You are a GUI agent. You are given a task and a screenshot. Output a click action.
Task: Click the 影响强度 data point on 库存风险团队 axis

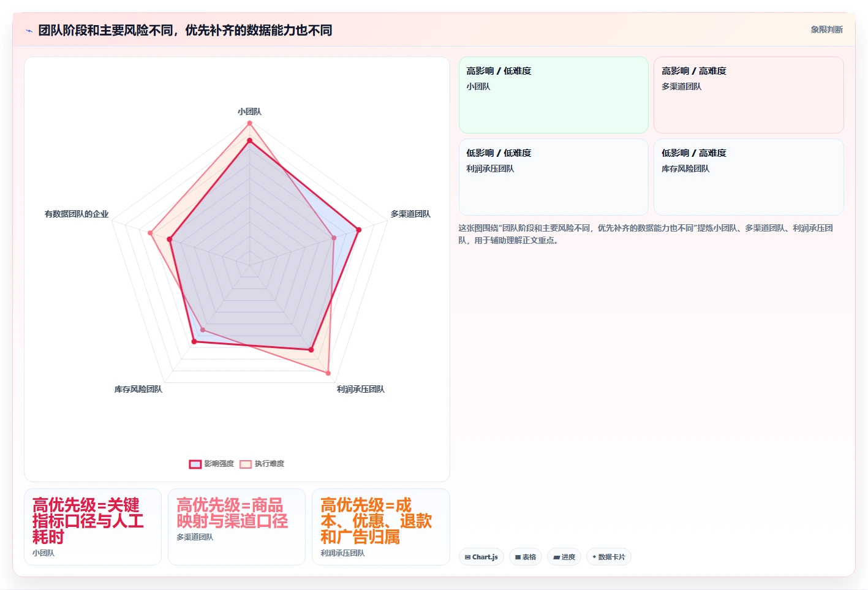[x=194, y=342]
